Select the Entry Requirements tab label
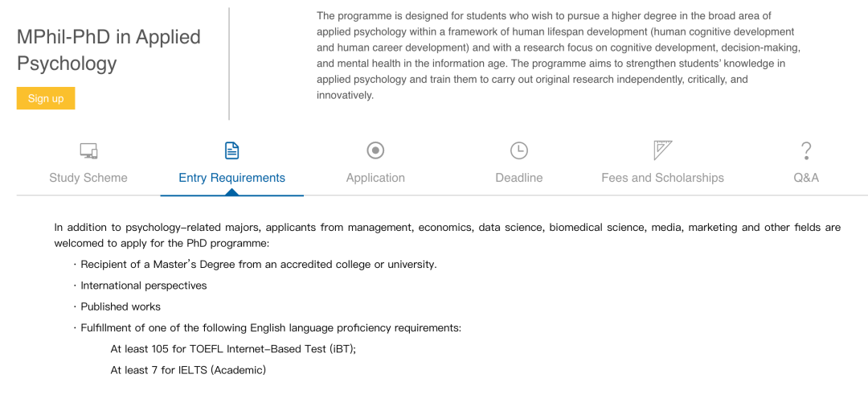Screen dimensions: 868x399 [232, 178]
